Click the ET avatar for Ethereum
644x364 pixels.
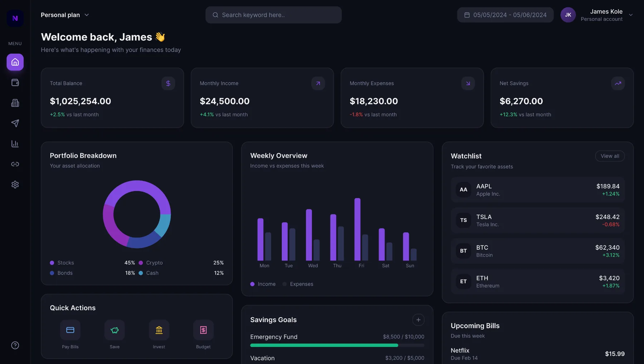click(x=463, y=281)
